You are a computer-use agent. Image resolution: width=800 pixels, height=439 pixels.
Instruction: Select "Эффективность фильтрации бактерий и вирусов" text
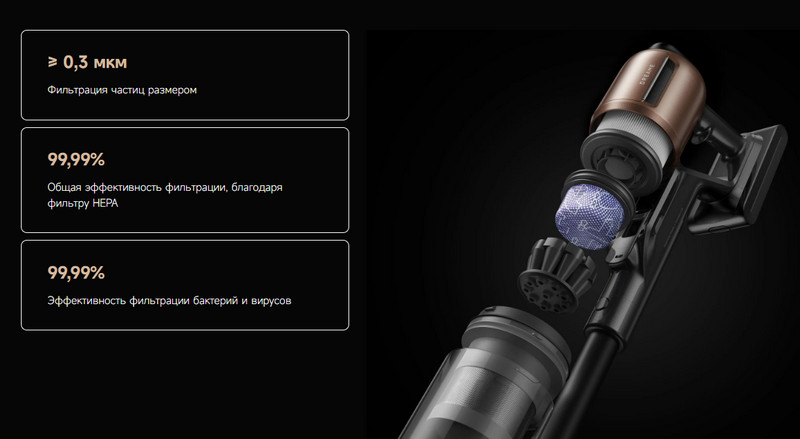169,301
